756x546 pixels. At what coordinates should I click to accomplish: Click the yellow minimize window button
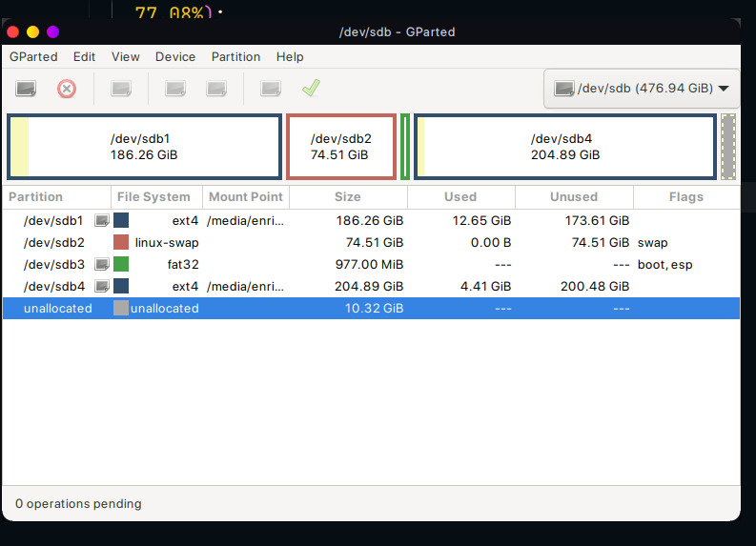coord(32,31)
